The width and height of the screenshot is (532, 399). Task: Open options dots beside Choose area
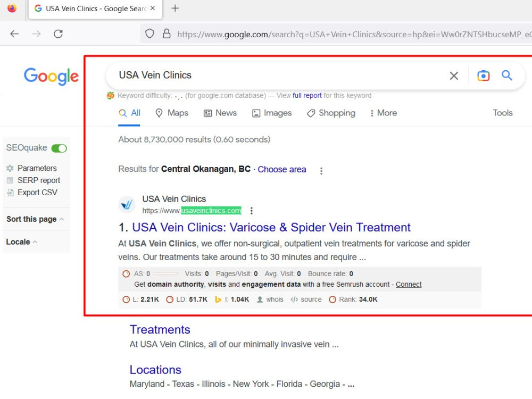pyautogui.click(x=321, y=171)
